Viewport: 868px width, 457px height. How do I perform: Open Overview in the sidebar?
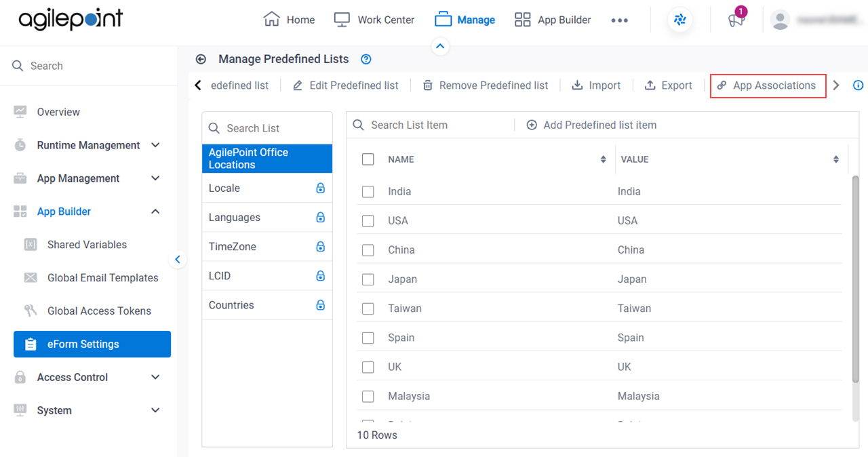pyautogui.click(x=58, y=112)
